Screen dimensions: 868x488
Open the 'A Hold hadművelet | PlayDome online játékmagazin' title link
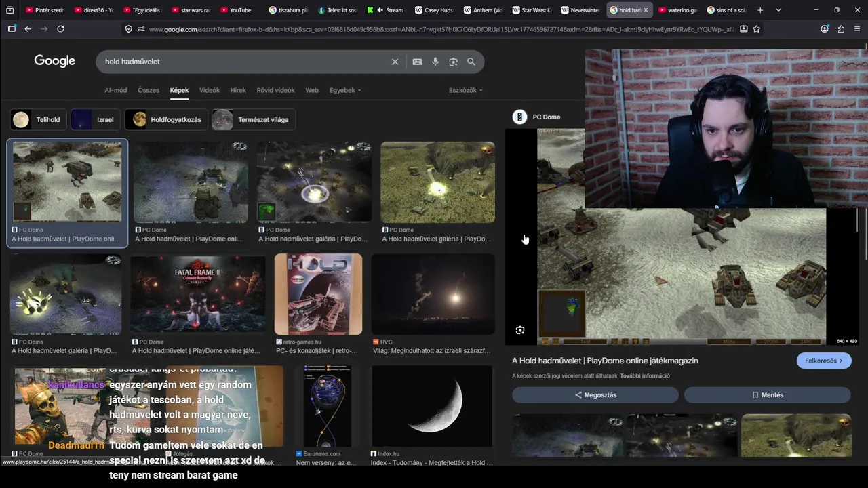(x=605, y=361)
